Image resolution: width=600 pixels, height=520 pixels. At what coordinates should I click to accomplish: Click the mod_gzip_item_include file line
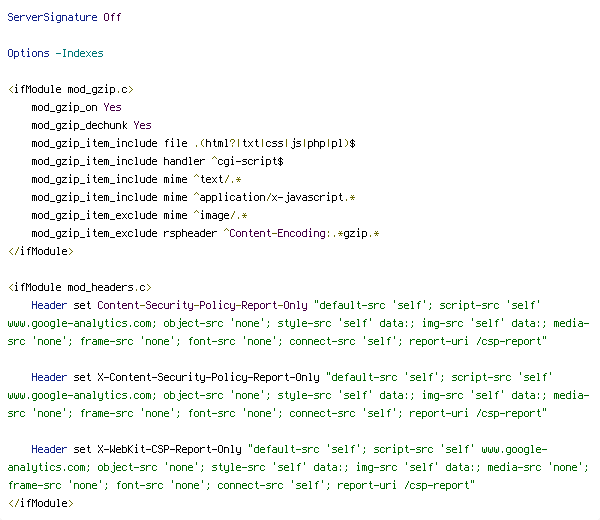[x=194, y=143]
